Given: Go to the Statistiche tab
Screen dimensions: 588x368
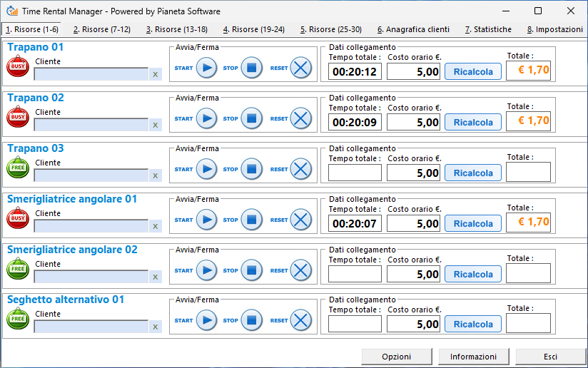Looking at the screenshot, I should (488, 29).
